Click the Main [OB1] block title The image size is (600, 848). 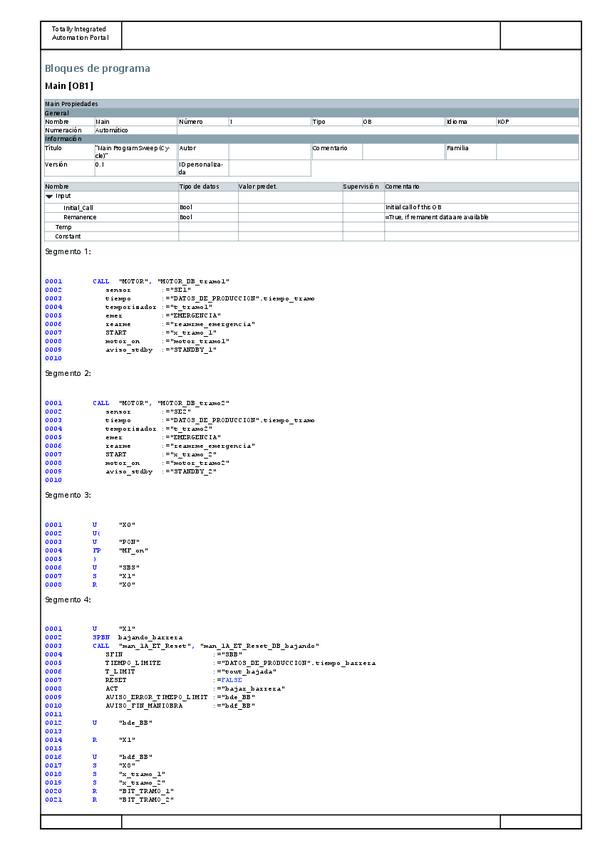point(69,87)
